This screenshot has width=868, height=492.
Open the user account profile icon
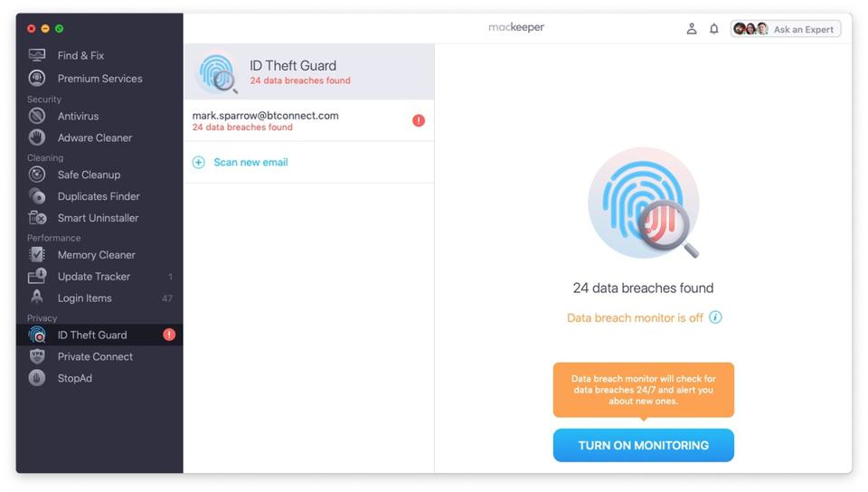pos(692,29)
